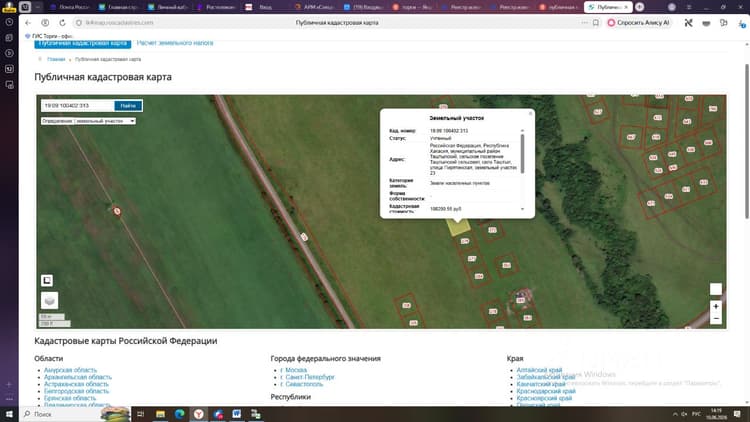The width and height of the screenshot is (750, 422).
Task: Click the Найти search button on the map
Action: coord(128,106)
